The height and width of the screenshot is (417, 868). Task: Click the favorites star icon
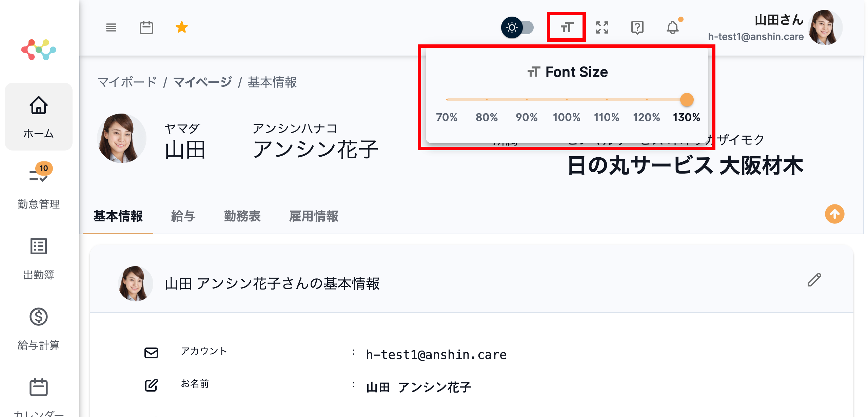[x=182, y=27]
